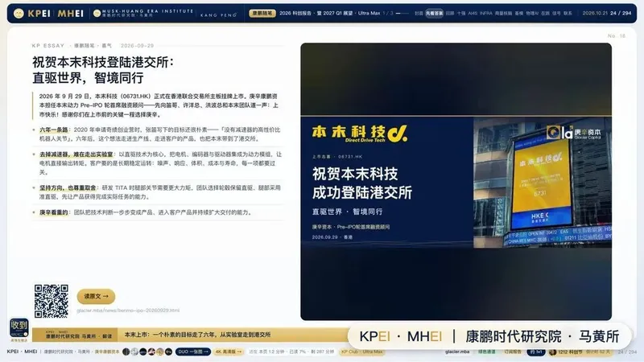Select the 康鹏随笔 gold tag

(262, 13)
